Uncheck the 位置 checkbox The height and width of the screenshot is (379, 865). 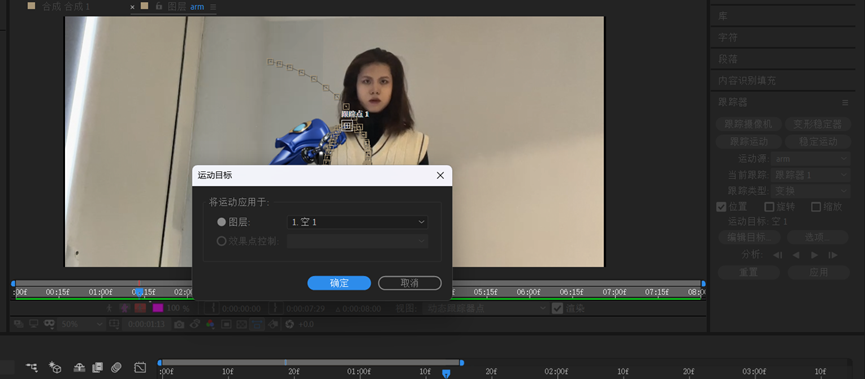click(x=721, y=207)
